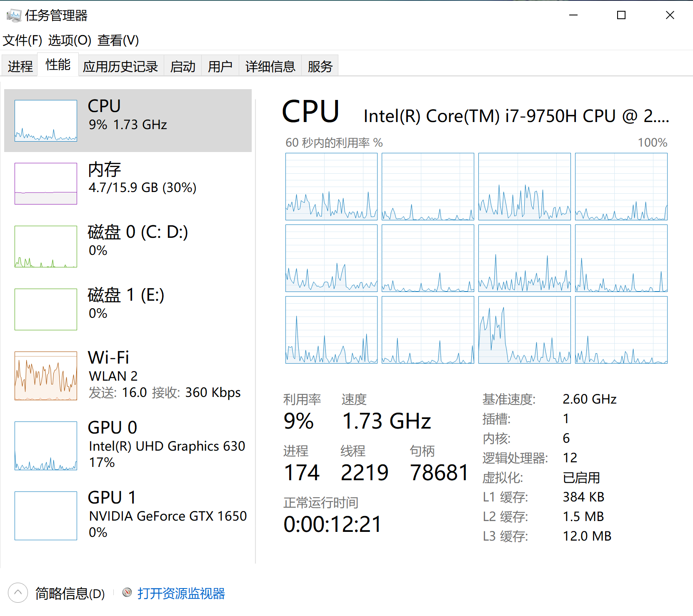Click the Task Manager app icon in title bar
This screenshot has height=616, width=693.
pos(14,15)
